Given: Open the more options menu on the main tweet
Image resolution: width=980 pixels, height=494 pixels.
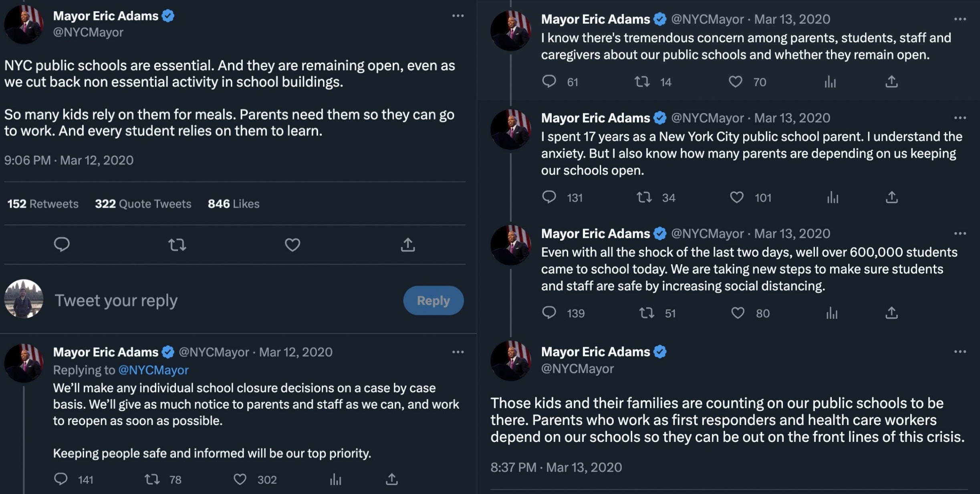Looking at the screenshot, I should tap(458, 16).
